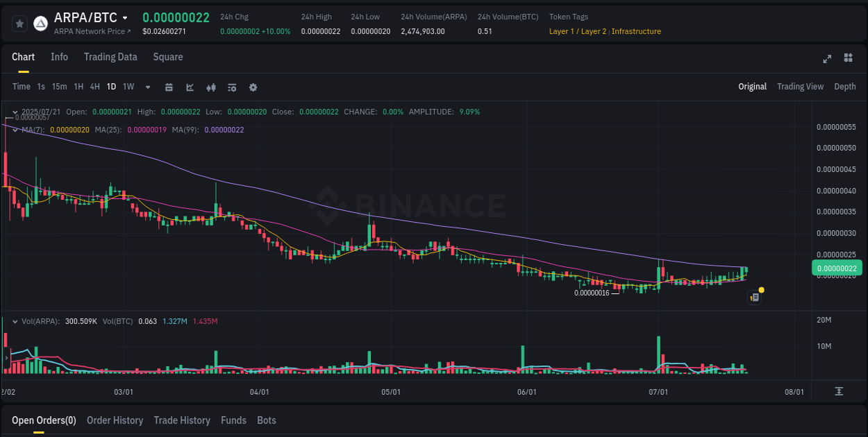Image resolution: width=868 pixels, height=437 pixels.
Task: Switch chart to Trading View mode
Action: (800, 87)
